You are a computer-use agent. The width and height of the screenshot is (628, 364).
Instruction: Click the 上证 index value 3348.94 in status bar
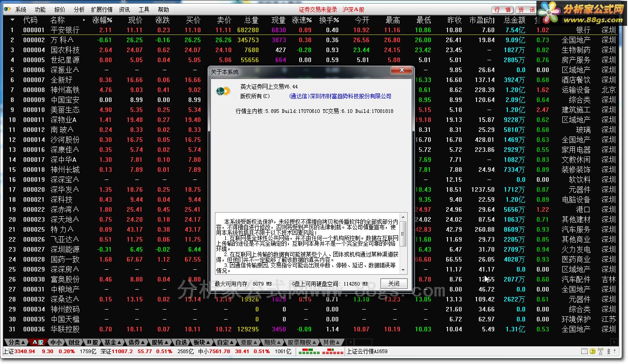(x=24, y=351)
